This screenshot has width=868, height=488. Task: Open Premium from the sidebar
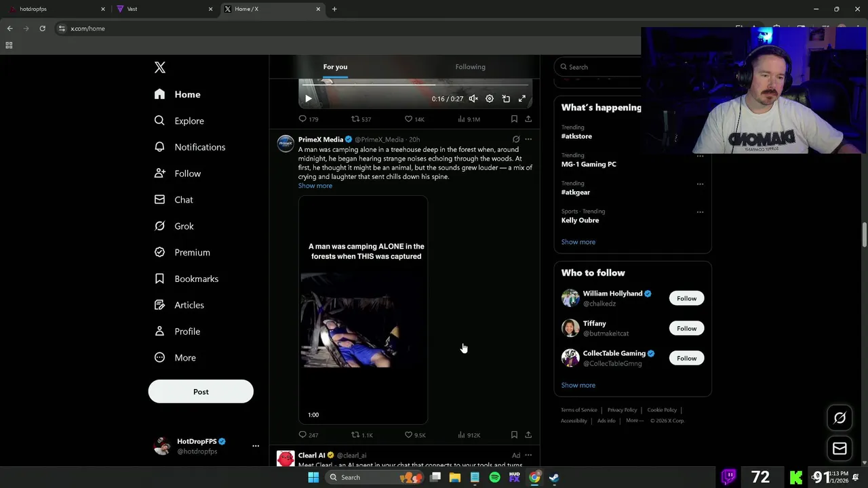click(x=182, y=252)
